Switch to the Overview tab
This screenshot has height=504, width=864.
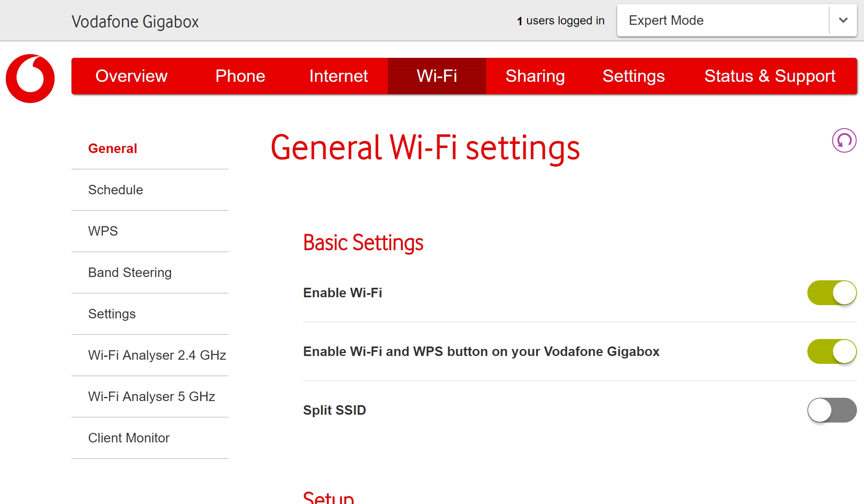tap(131, 76)
